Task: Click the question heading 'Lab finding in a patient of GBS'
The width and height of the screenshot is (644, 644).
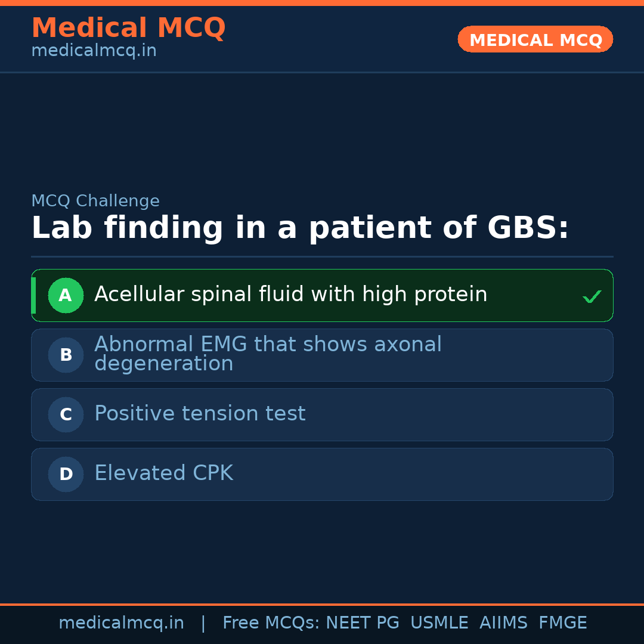Action: pos(300,228)
